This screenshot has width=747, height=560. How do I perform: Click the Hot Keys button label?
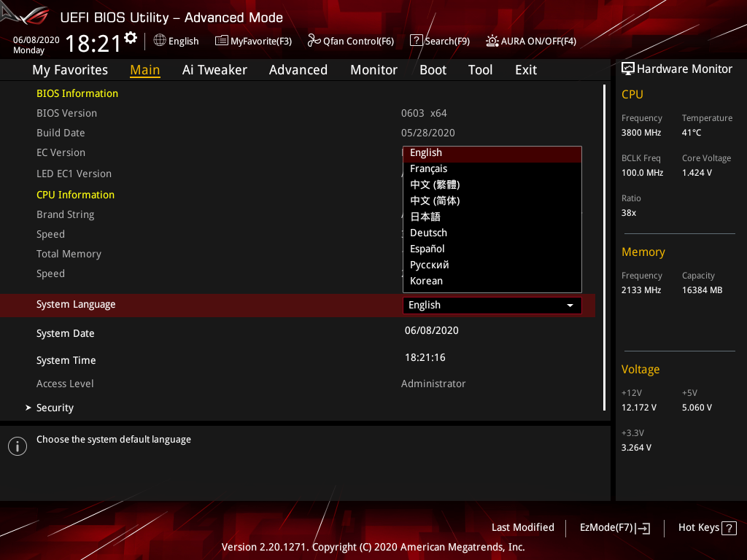(x=698, y=528)
